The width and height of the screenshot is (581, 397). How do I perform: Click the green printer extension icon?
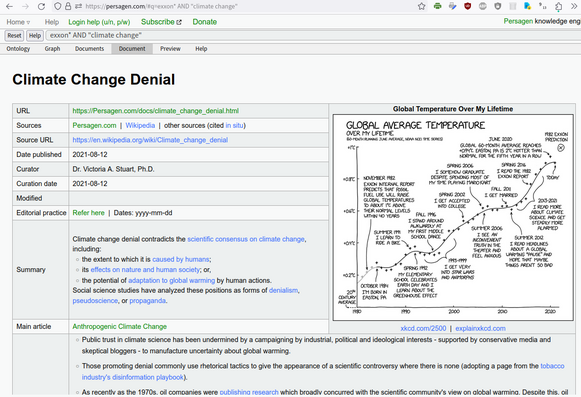point(438,6)
